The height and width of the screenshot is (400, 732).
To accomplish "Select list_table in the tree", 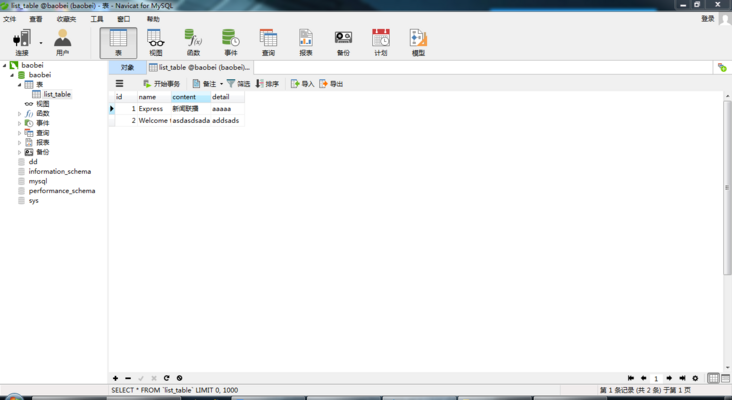I will coord(57,94).
